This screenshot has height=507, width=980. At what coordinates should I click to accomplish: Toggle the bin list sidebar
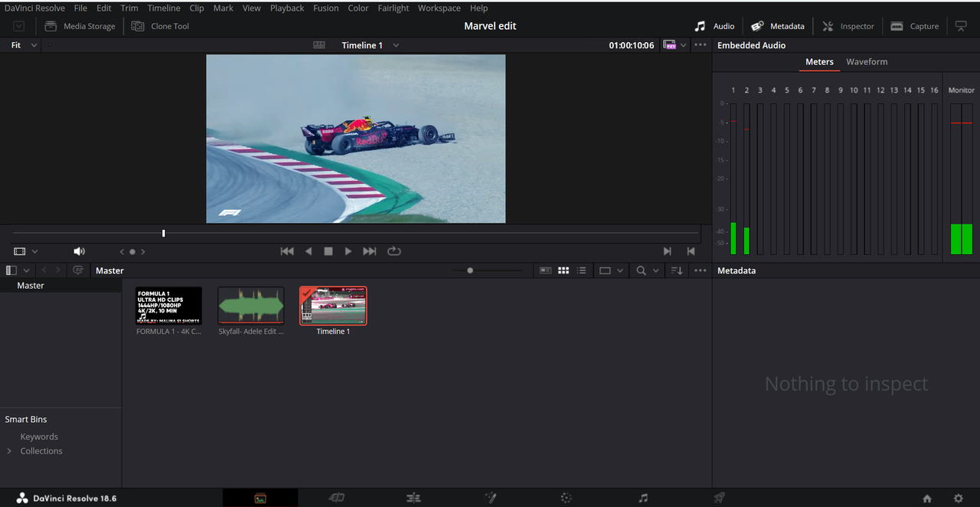click(11, 270)
